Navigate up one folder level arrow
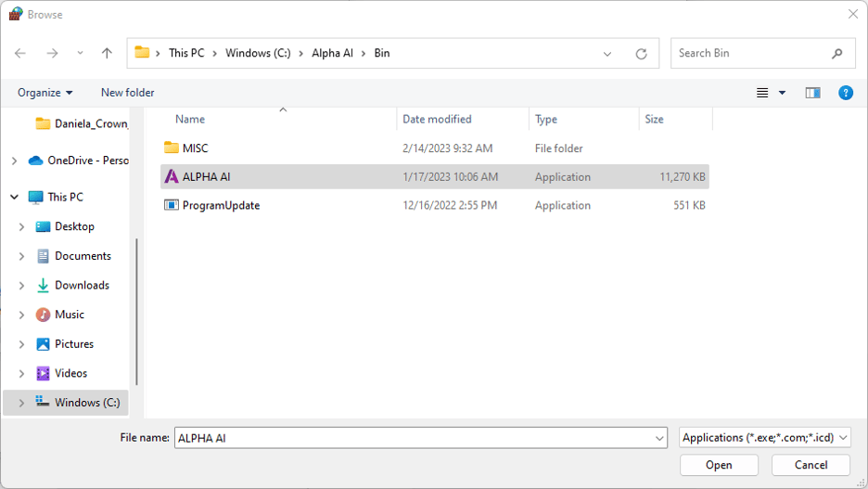The width and height of the screenshot is (868, 489). (x=107, y=53)
